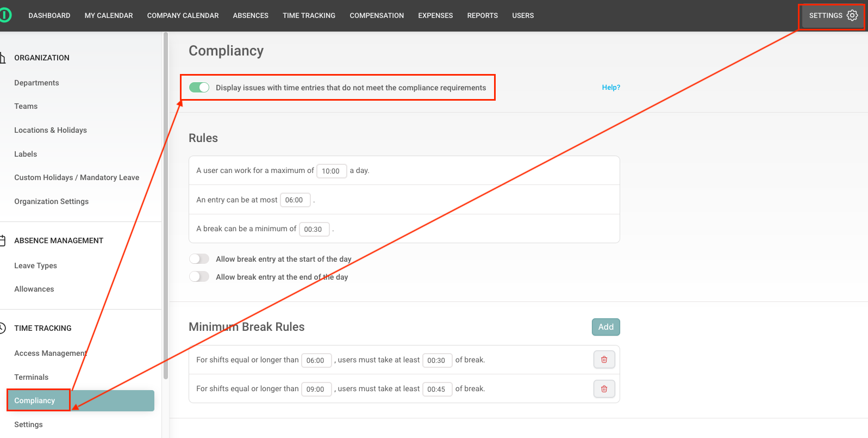Open Leave Types in sidebar

pyautogui.click(x=35, y=266)
